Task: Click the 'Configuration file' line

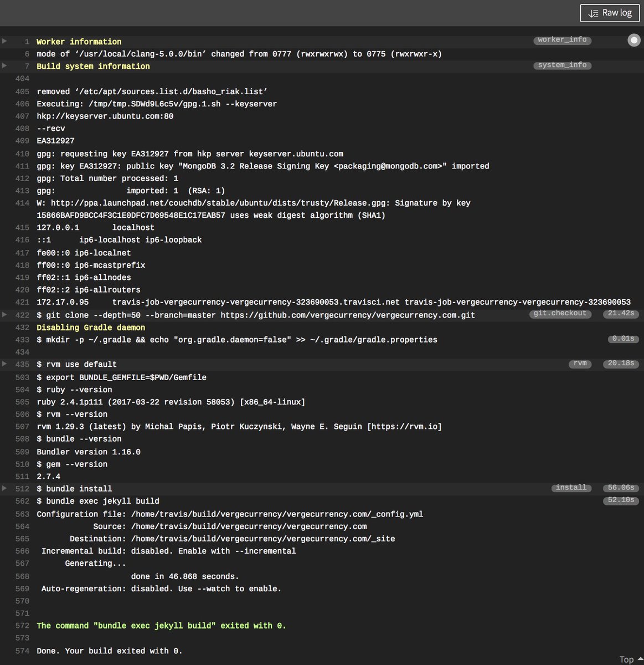Action: (230, 514)
